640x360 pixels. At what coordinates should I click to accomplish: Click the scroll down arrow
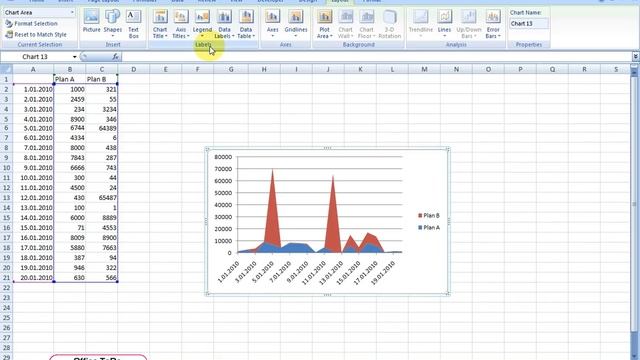tap(634, 356)
